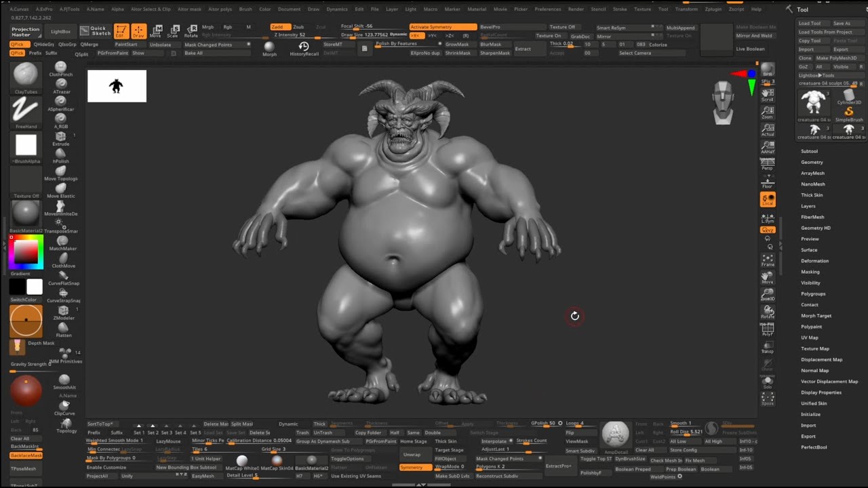Open the Zplugin menu
868x488 pixels.
(713, 9)
